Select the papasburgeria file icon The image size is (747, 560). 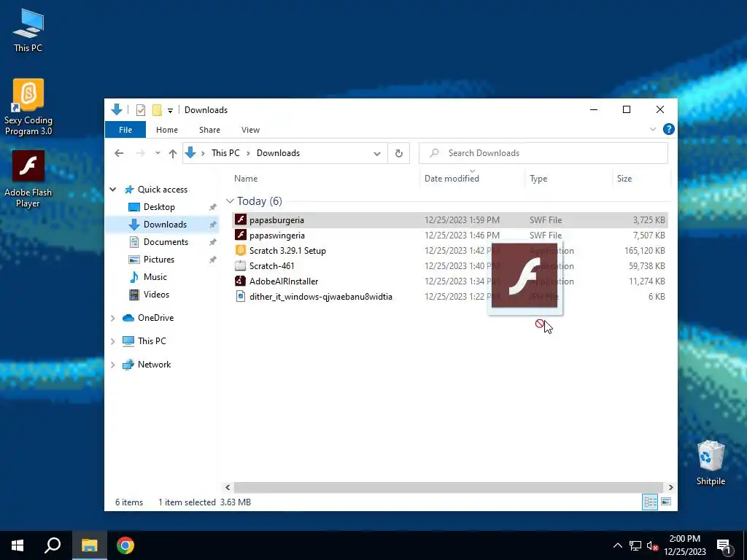(x=241, y=219)
